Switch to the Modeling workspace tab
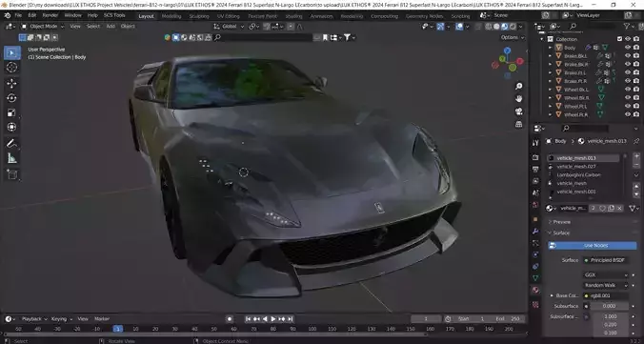The width and height of the screenshot is (644, 344). point(171,16)
